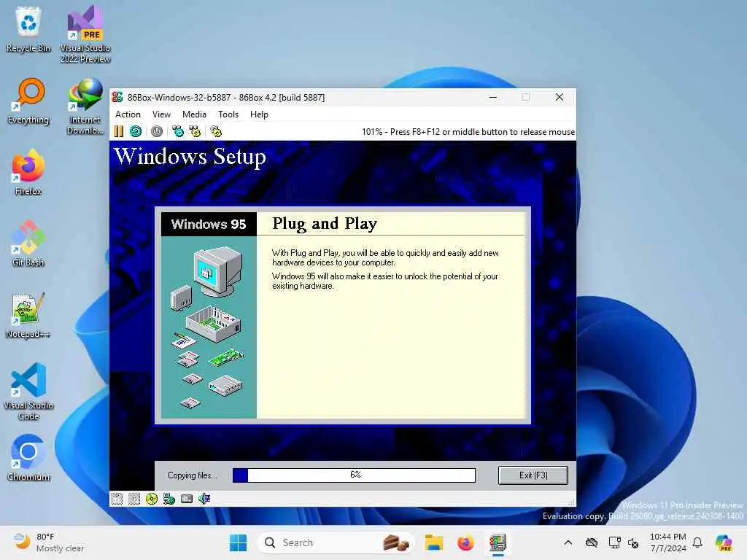This screenshot has height=560, width=747.
Task: Click the hard disk status icon
Action: tap(187, 499)
